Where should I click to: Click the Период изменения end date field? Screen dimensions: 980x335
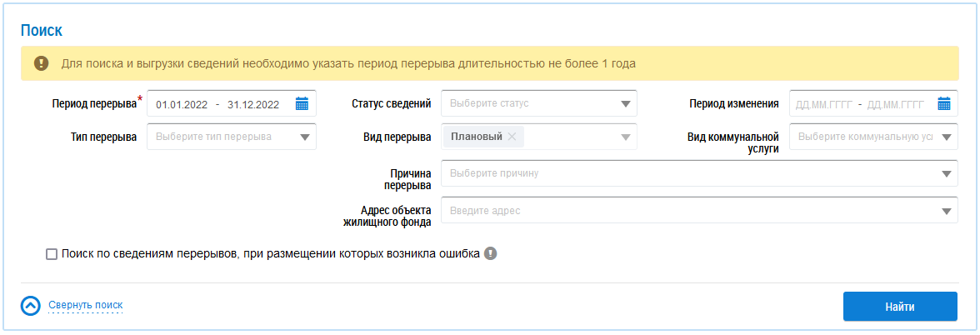(x=895, y=104)
